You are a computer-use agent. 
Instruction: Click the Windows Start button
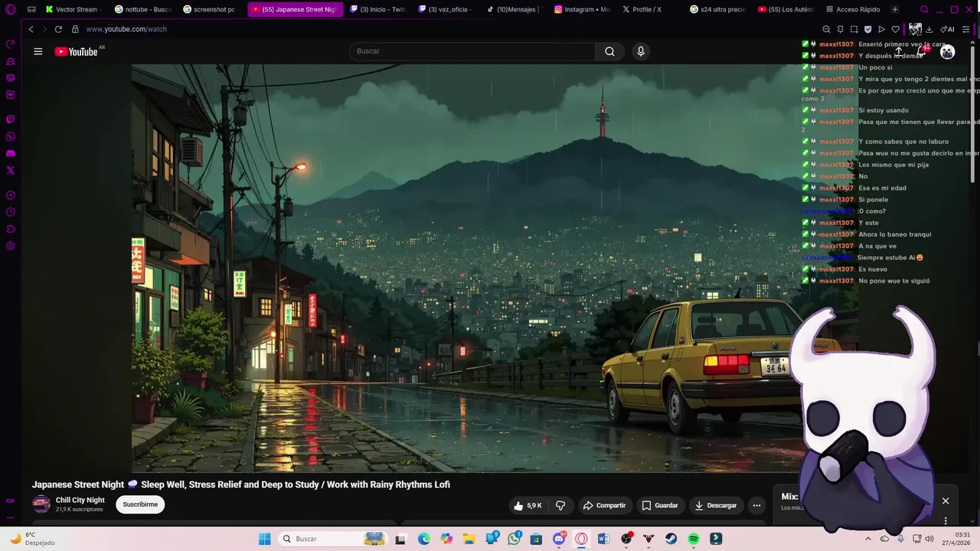264,539
